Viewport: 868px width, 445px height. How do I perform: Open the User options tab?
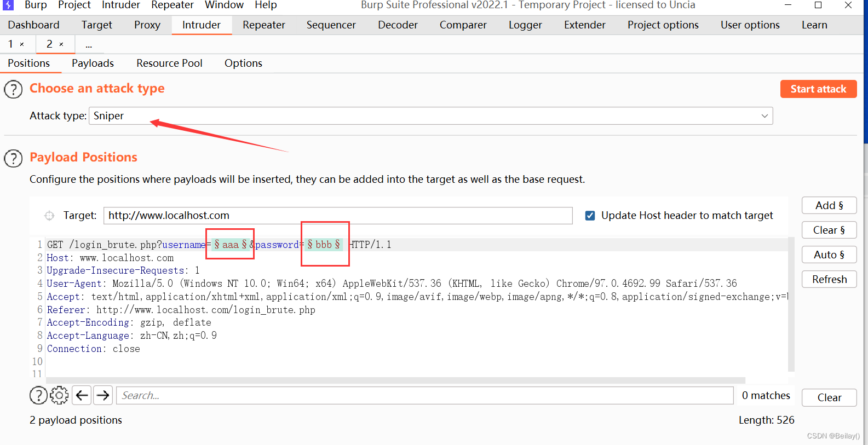[750, 25]
